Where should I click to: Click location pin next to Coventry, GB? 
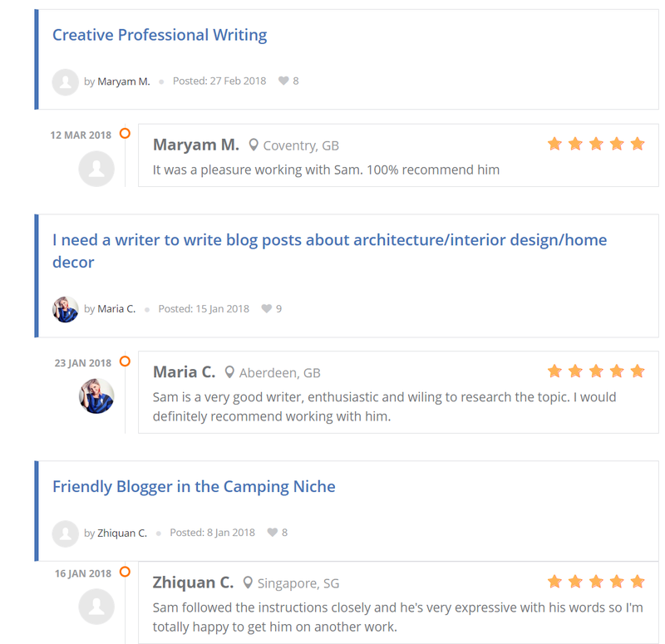[x=254, y=145]
